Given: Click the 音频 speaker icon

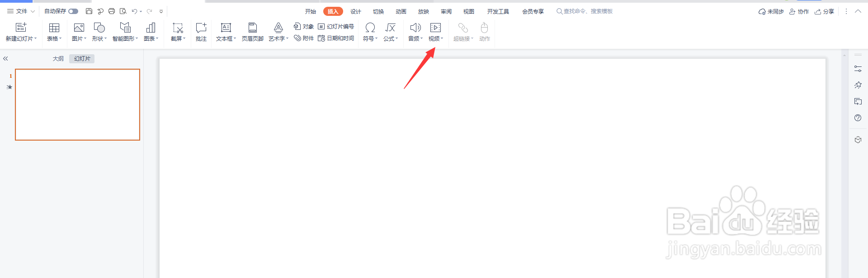Looking at the screenshot, I should tap(415, 28).
